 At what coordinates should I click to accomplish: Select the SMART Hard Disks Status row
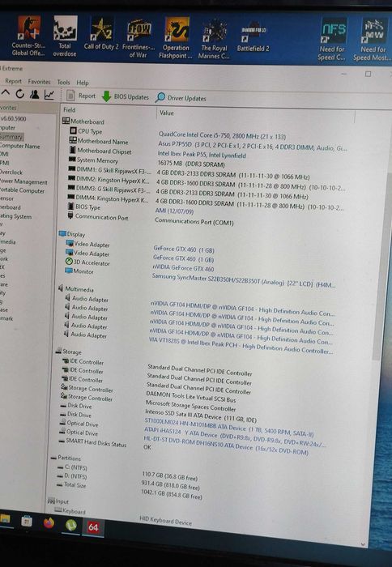pyautogui.click(x=104, y=444)
